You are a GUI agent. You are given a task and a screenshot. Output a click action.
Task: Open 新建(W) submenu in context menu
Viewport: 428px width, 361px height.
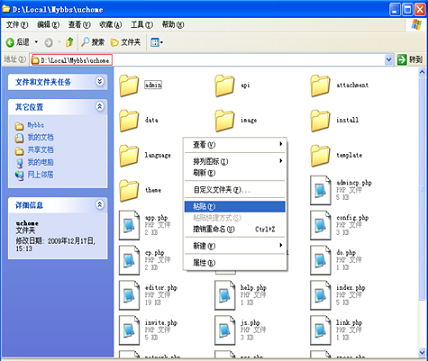(x=235, y=246)
